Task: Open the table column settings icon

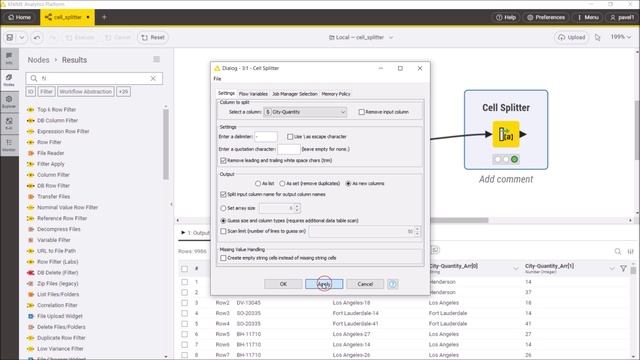Action: (x=631, y=251)
